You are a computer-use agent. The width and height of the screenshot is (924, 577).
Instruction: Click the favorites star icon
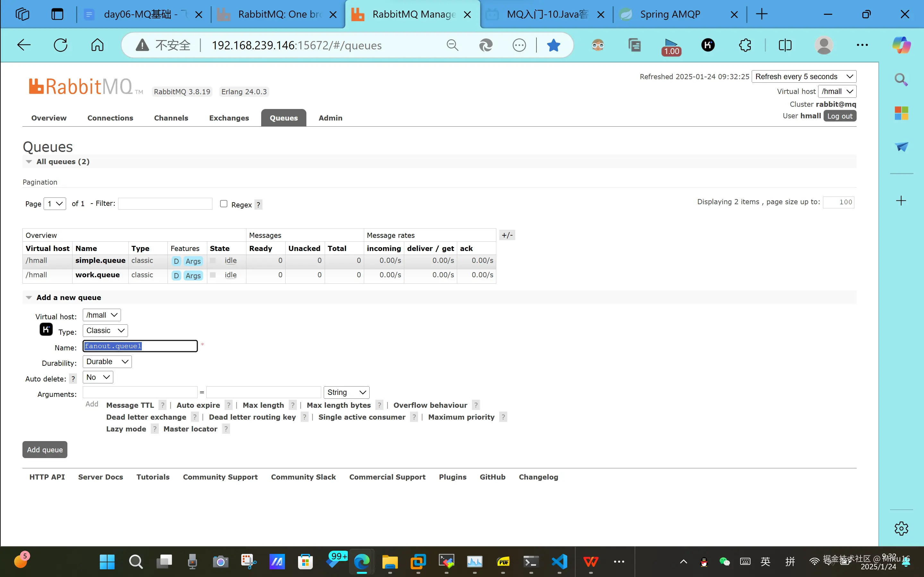coord(553,45)
